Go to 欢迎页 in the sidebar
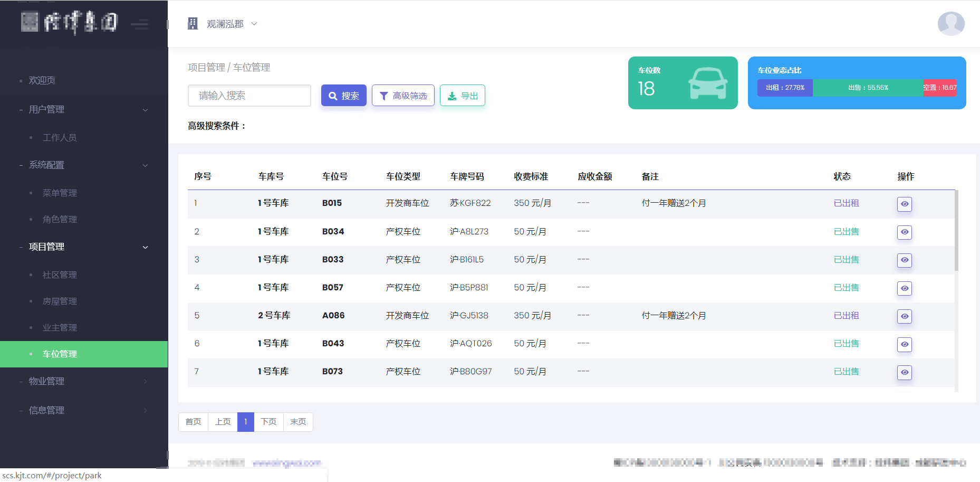980x482 pixels. tap(42, 80)
